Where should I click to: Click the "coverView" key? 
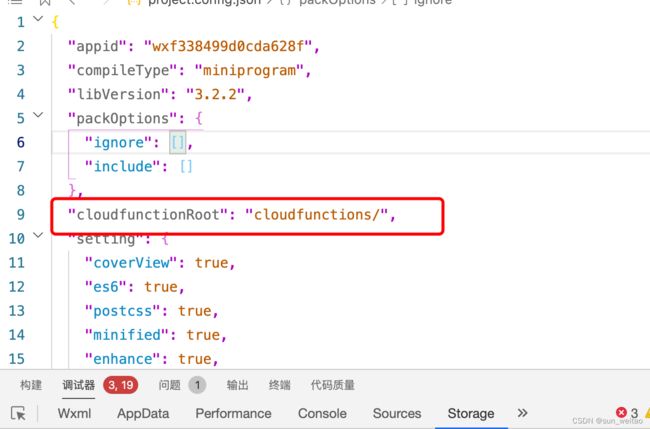tap(131, 262)
